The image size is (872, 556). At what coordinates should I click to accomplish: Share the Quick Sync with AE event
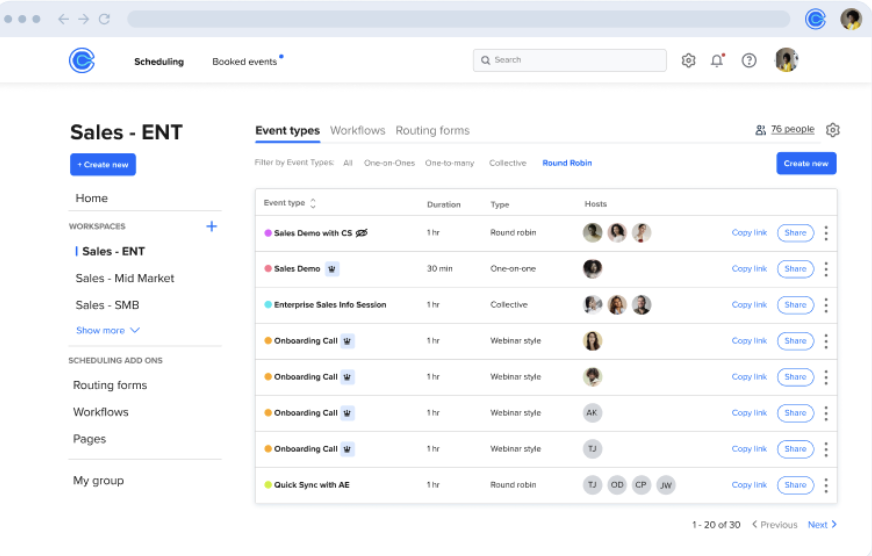point(795,485)
